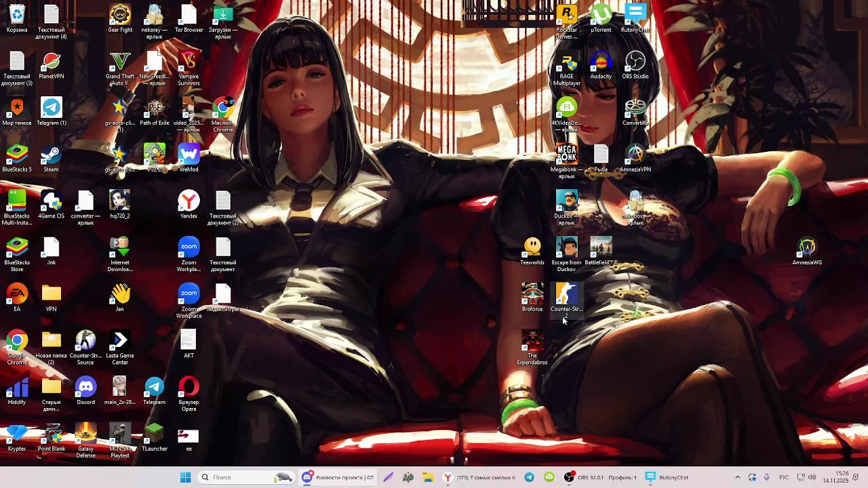The image size is (868, 488).
Task: Switch to RutonyChat taskbar window
Action: 668,477
